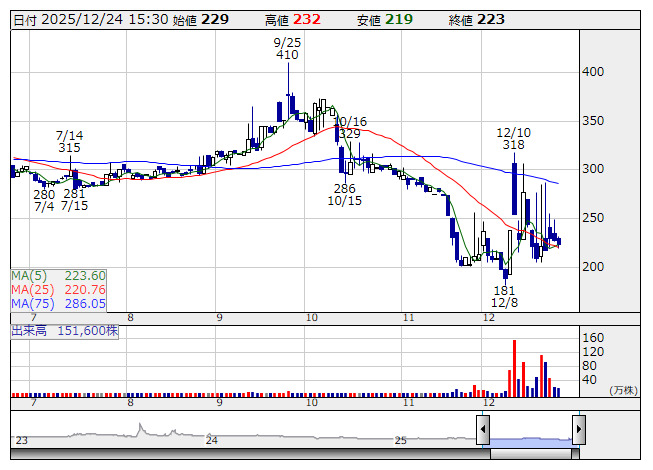Click the 250 price axis label

coord(593,218)
